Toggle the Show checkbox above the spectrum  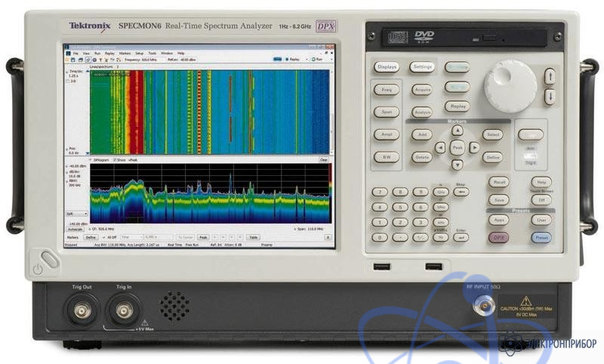(114, 160)
